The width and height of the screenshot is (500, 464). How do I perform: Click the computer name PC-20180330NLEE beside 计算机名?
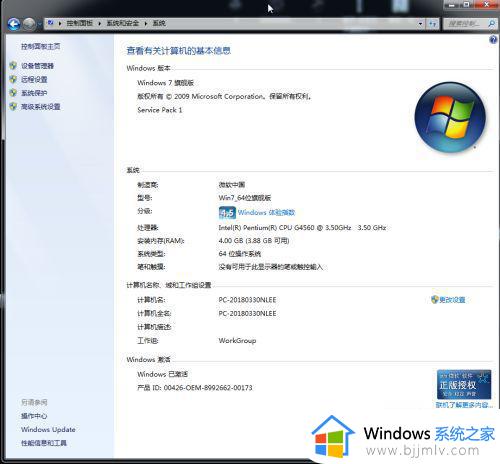(x=247, y=300)
